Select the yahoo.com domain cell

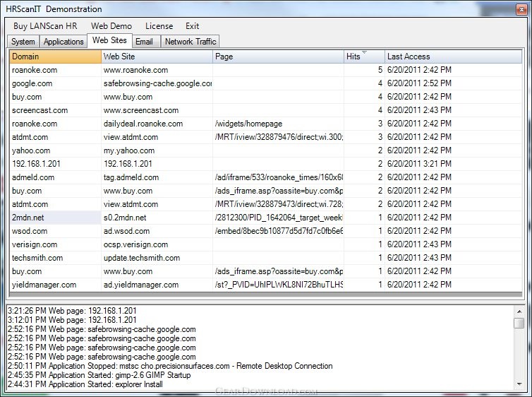point(55,150)
